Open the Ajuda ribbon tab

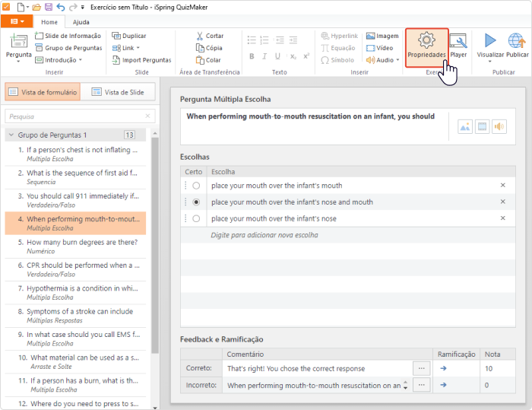pyautogui.click(x=81, y=22)
